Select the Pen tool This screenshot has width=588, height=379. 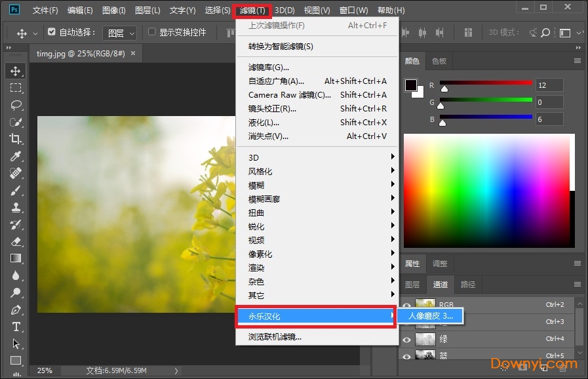[16, 309]
